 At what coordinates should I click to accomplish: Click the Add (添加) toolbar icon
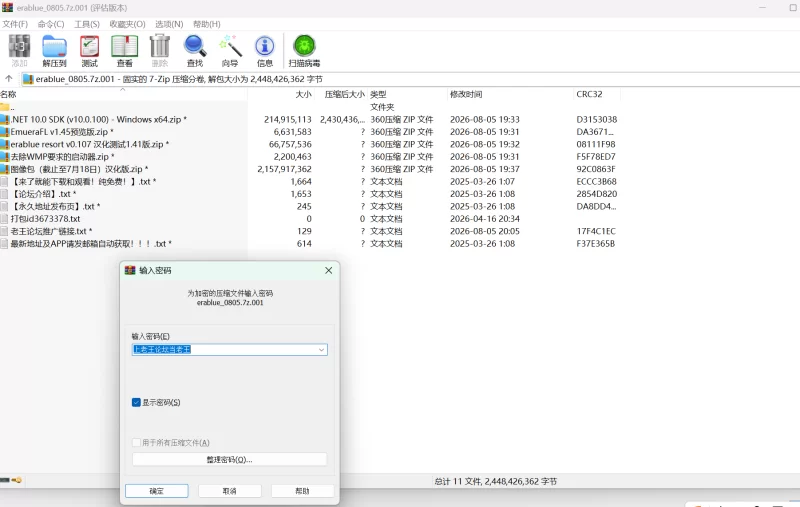pos(19,50)
